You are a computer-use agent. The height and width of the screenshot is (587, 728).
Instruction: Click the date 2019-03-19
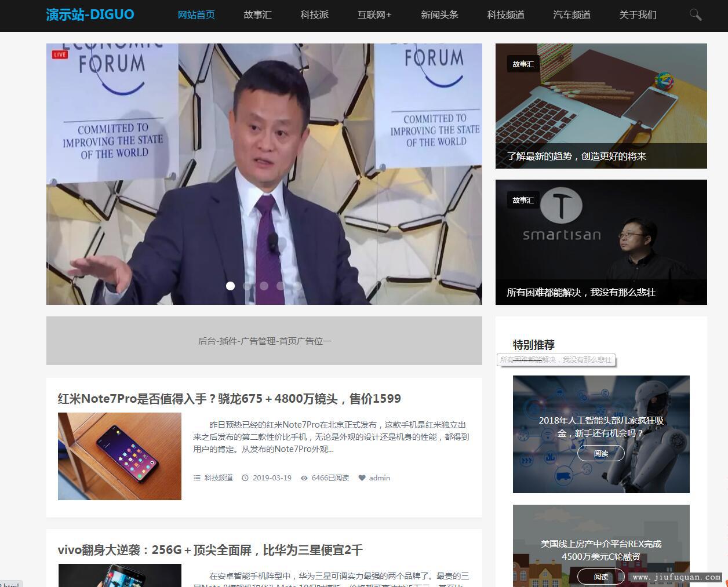click(272, 478)
